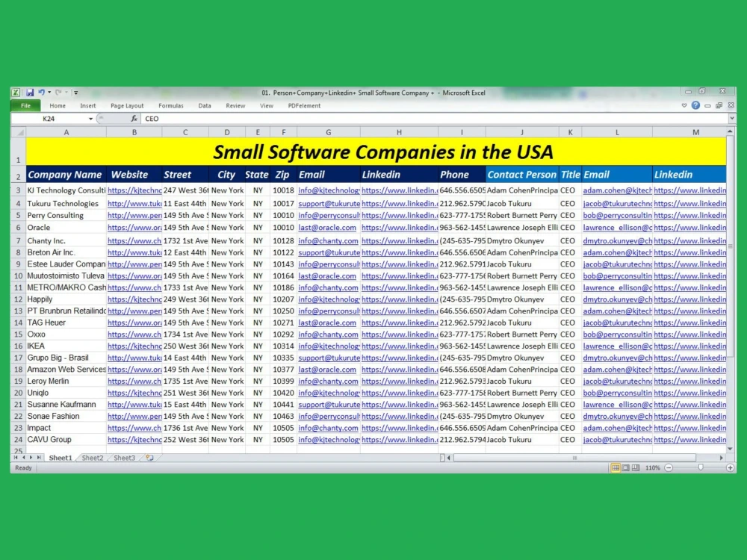Switch to the Insert ribbon tab

[x=87, y=106]
